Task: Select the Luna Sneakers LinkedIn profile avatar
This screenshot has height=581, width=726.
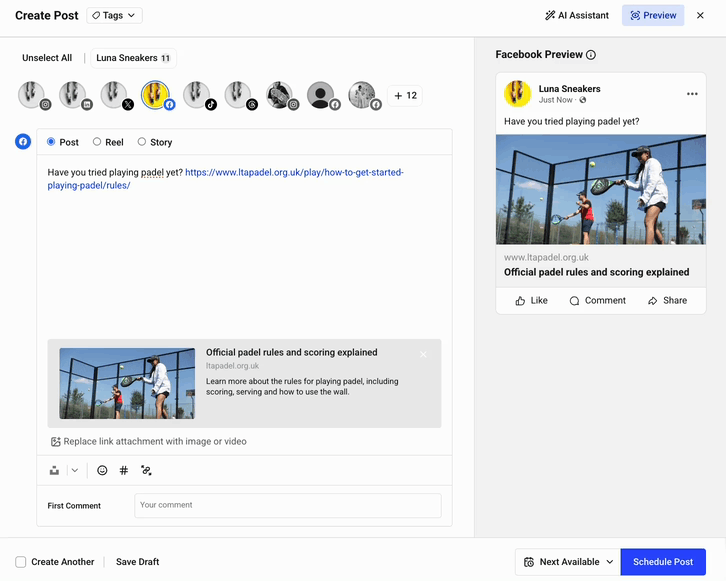Action: point(75,95)
